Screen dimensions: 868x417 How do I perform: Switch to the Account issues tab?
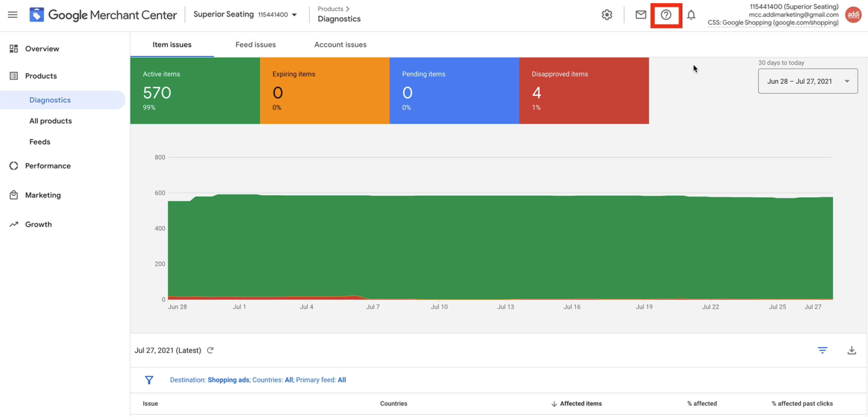tap(340, 45)
